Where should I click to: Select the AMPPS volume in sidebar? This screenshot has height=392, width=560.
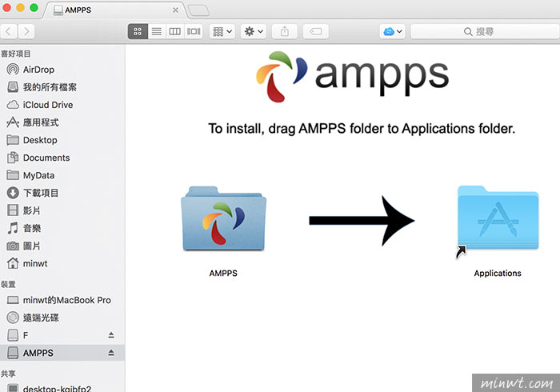click(x=62, y=353)
